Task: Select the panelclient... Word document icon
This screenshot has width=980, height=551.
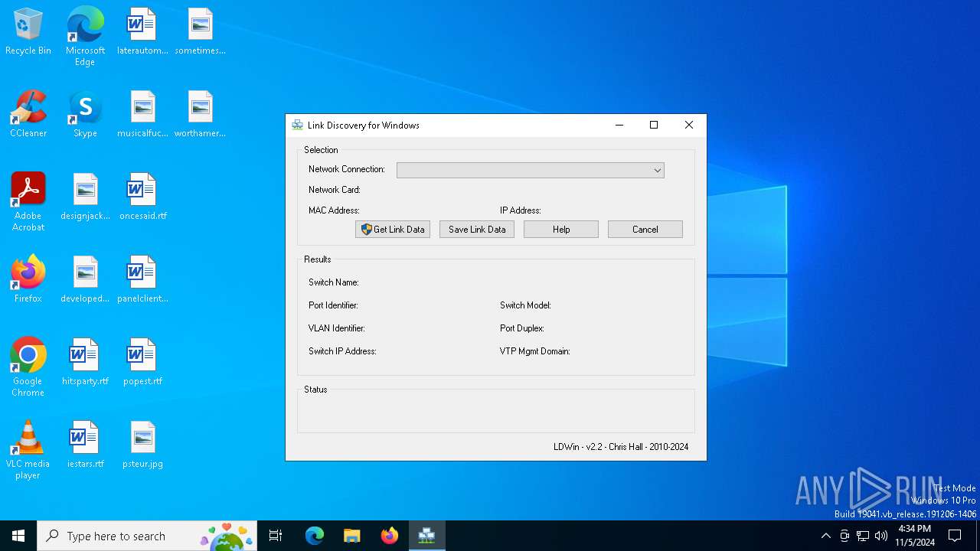Action: [x=142, y=280]
